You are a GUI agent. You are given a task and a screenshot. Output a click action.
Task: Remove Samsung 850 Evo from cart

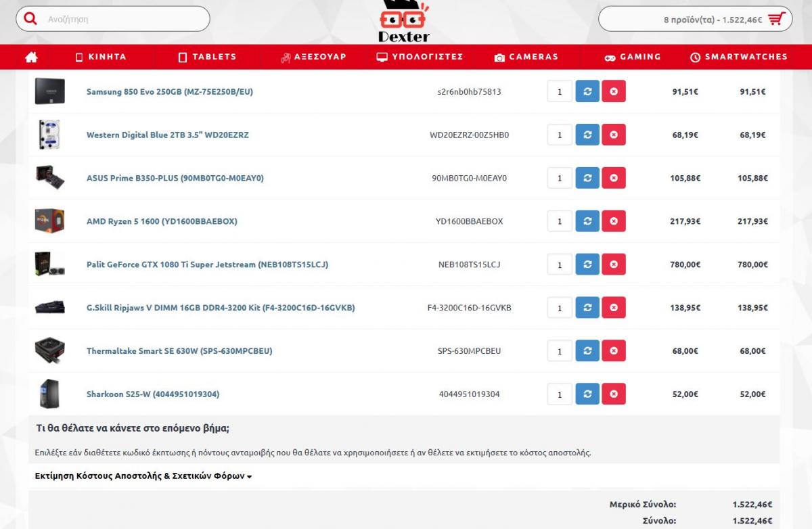[614, 91]
